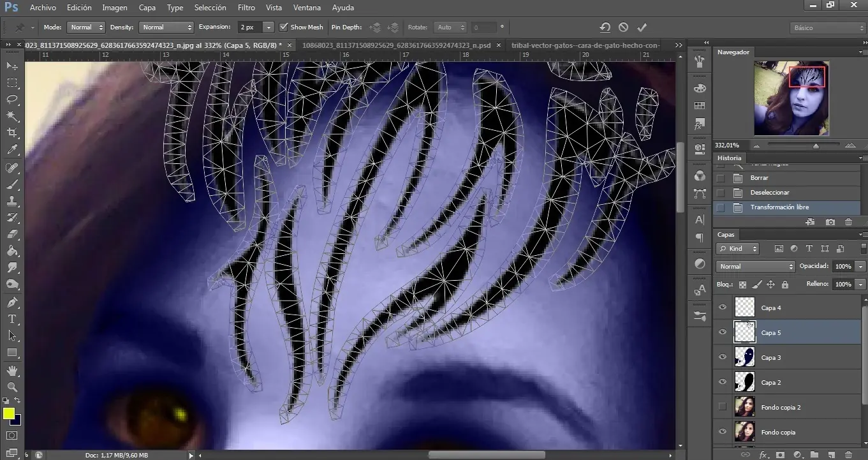Open the Opacidad slider dropdown arrow
868x460 pixels.
coord(861,267)
